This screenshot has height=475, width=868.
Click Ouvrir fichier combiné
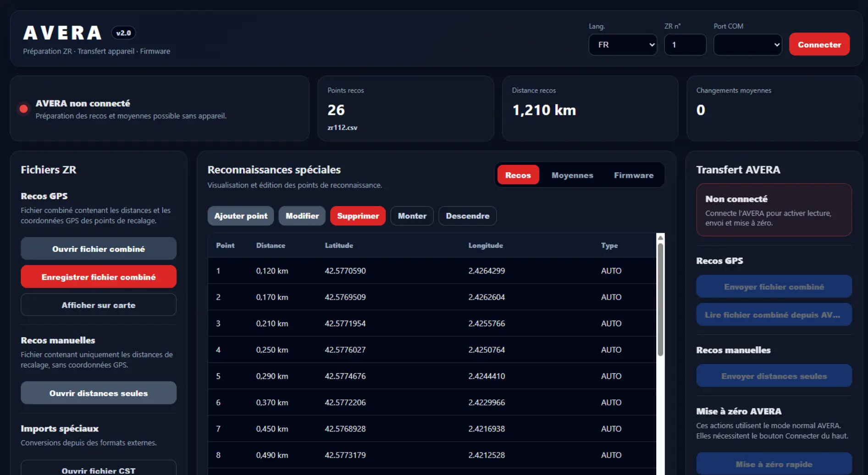99,249
